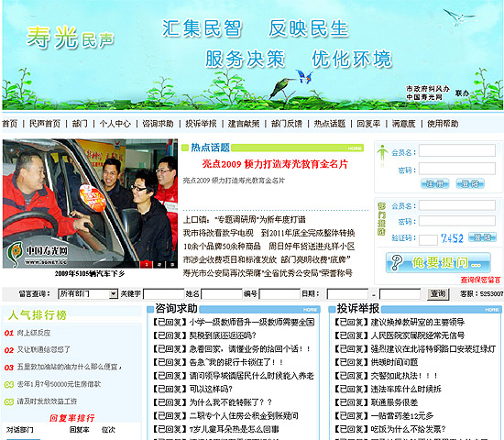The image size is (504, 440).
Task: Click the 寿光民声 site logo
Action: point(70,38)
